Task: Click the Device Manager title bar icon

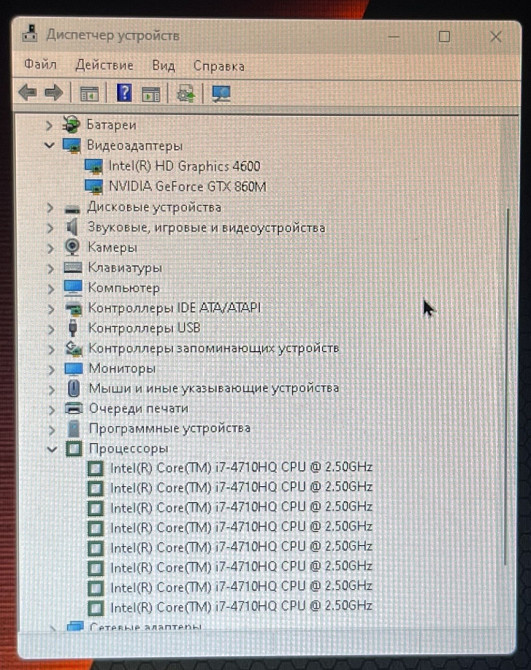Action: pyautogui.click(x=30, y=34)
